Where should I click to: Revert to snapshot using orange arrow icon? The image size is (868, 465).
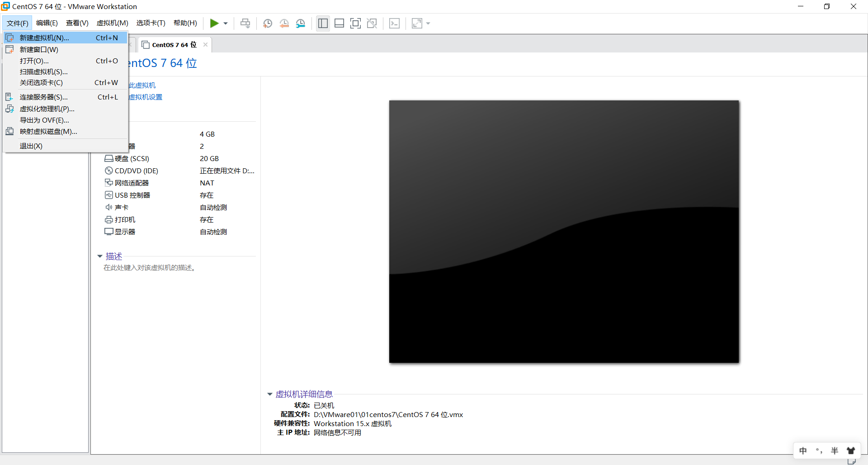pos(284,23)
